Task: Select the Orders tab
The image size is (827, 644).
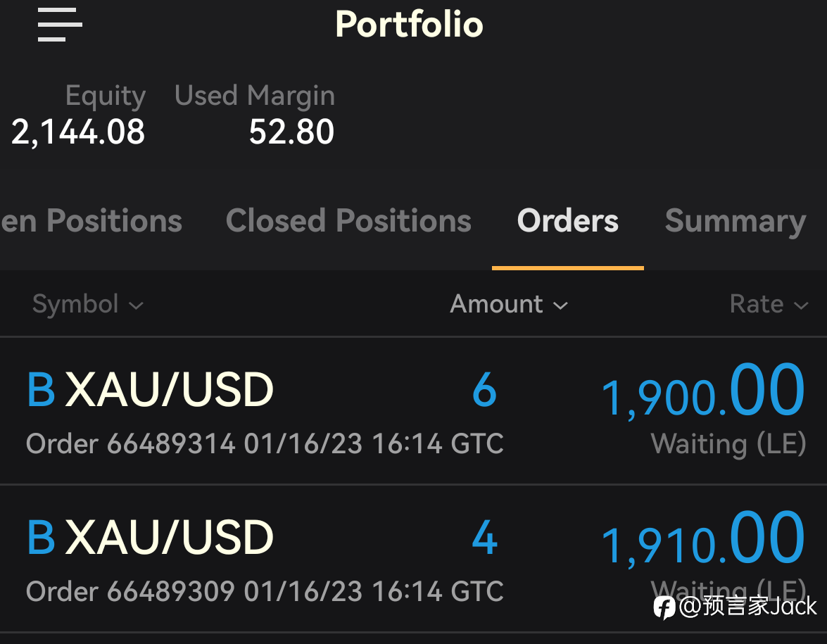Action: point(567,220)
